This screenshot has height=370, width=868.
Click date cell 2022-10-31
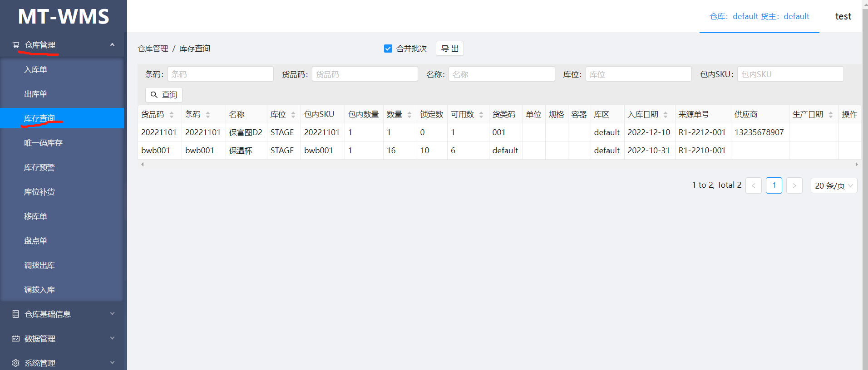[649, 151]
